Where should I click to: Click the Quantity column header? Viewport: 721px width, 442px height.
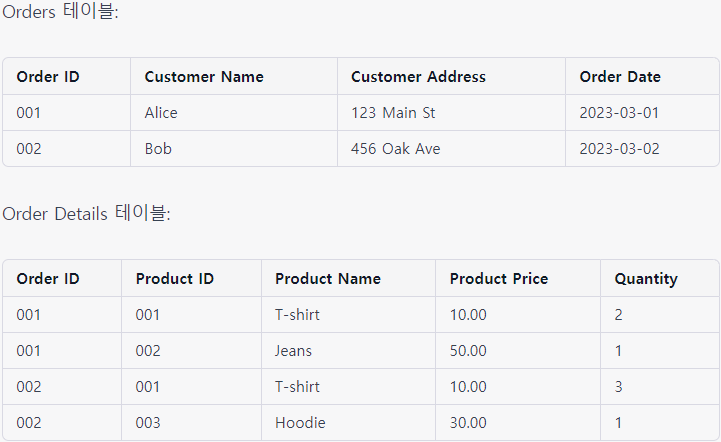tap(646, 279)
